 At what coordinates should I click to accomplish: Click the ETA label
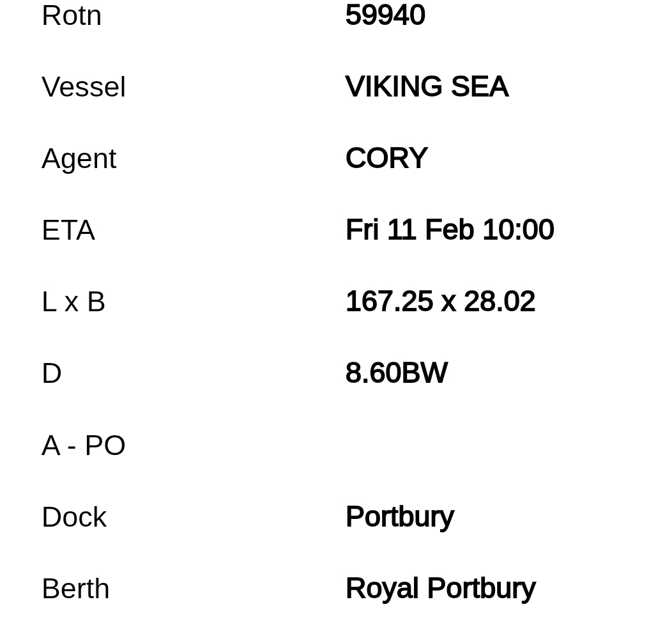click(68, 230)
